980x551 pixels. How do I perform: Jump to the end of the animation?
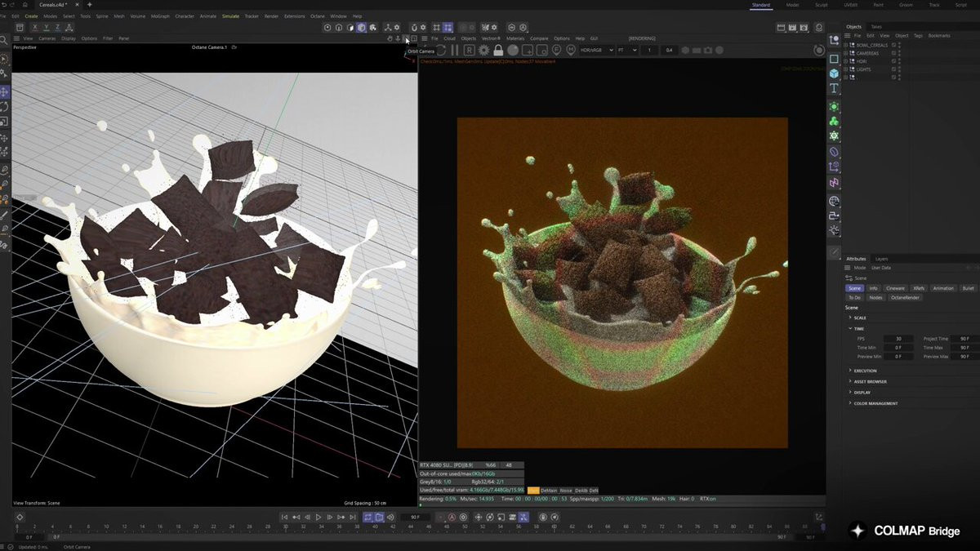(x=351, y=517)
